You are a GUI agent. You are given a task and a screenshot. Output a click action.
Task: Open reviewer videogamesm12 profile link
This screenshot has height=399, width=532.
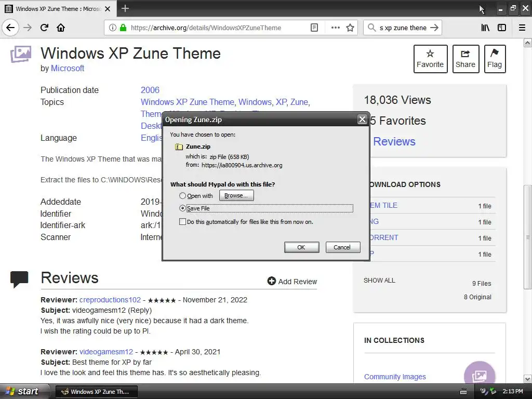coord(106,352)
